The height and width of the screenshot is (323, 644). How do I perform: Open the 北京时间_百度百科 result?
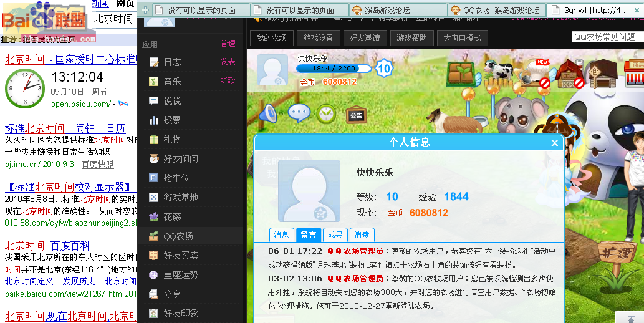pyautogui.click(x=47, y=246)
